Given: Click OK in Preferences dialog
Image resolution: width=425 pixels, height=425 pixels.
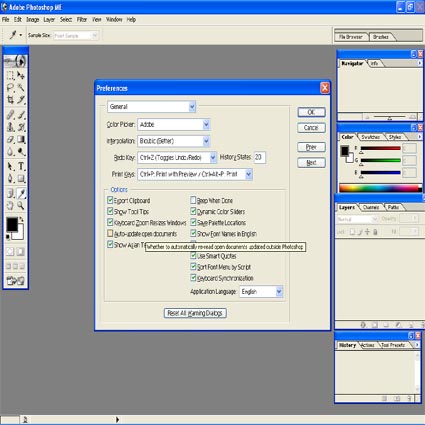Looking at the screenshot, I should tap(311, 112).
